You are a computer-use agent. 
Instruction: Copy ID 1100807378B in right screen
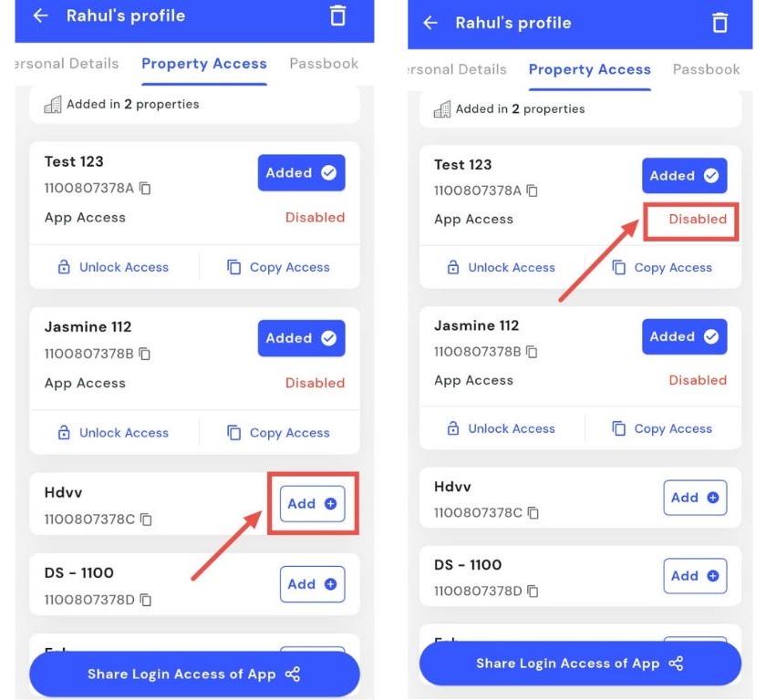[x=533, y=351]
